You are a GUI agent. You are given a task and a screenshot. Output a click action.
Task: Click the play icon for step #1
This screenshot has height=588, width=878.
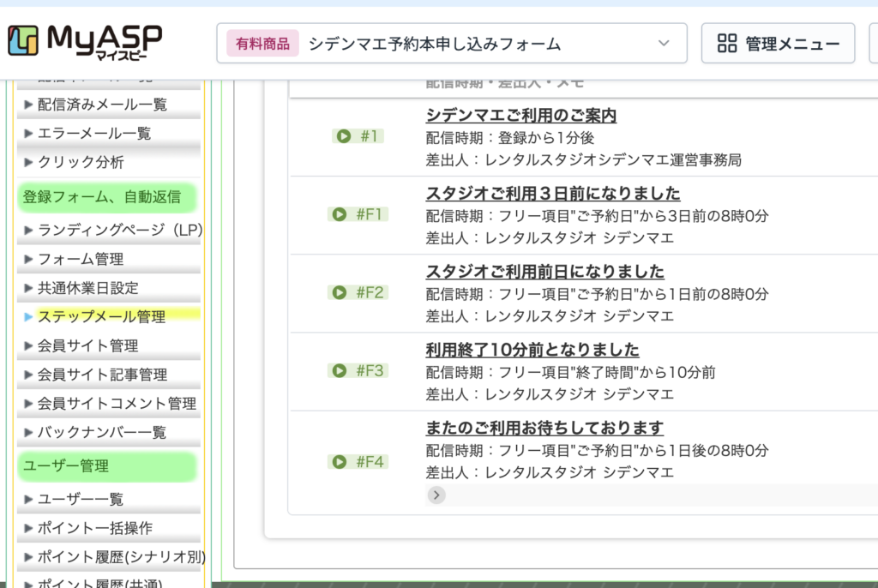[x=343, y=136]
